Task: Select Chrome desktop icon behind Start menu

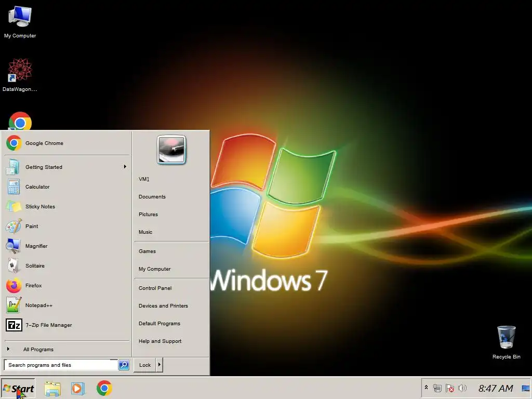Action: click(x=20, y=121)
